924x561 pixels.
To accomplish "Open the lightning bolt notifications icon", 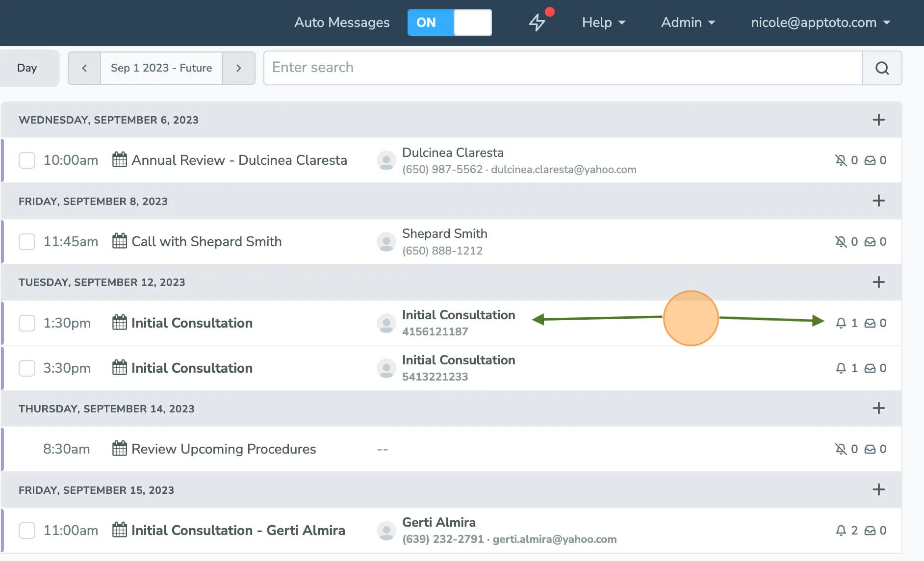I will coord(537,23).
